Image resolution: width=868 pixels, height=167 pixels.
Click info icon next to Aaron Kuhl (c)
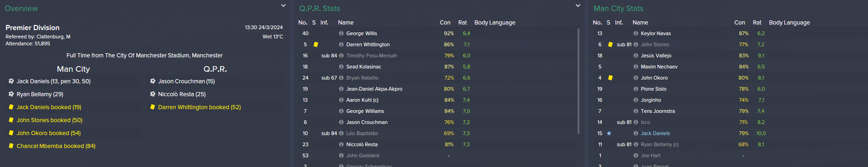341,100
